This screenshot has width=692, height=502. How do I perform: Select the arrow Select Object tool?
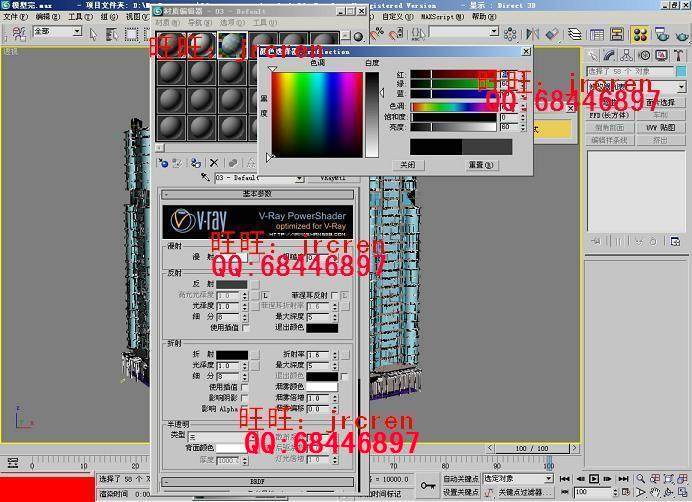(93, 34)
